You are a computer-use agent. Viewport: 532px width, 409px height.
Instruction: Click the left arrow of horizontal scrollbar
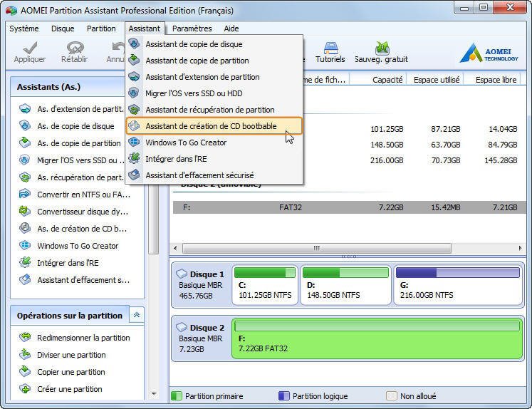point(175,248)
